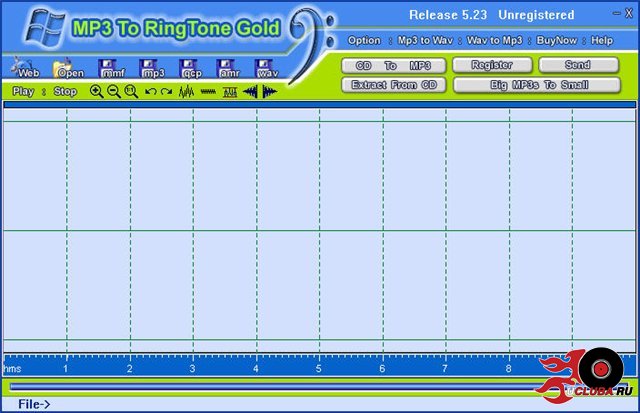Open the Option menu
640x413 pixels.
tap(364, 40)
